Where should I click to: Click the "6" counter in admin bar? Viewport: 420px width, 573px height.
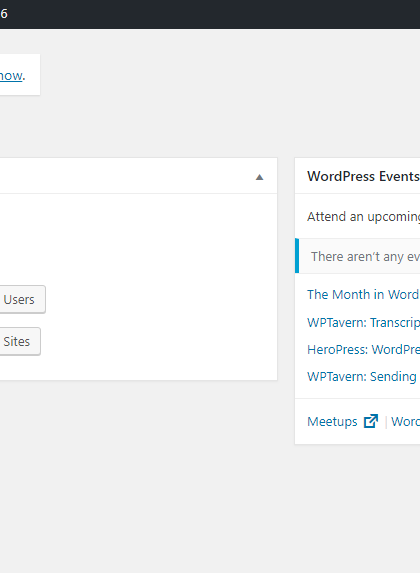pyautogui.click(x=4, y=14)
